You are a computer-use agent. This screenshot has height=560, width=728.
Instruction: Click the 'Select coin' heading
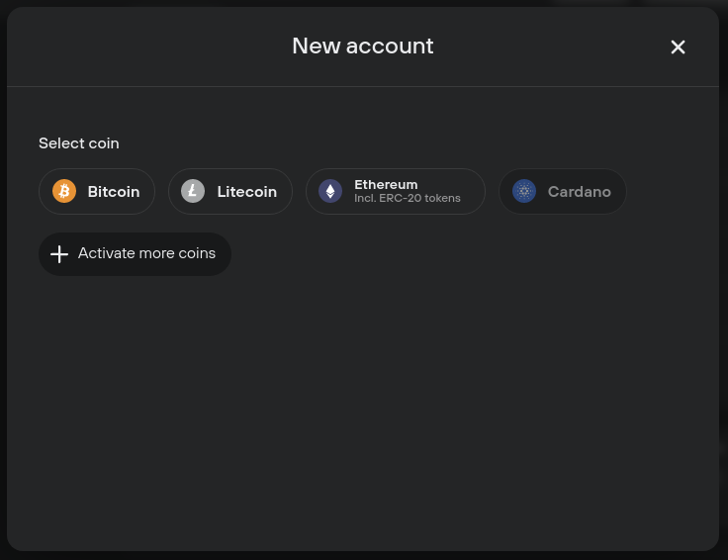pos(79,143)
